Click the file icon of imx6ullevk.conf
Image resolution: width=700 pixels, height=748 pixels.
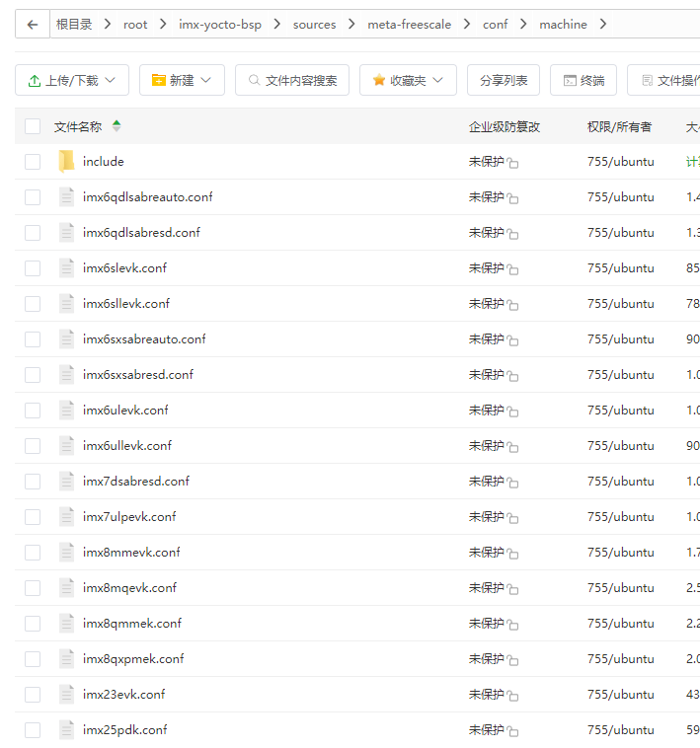click(x=66, y=446)
